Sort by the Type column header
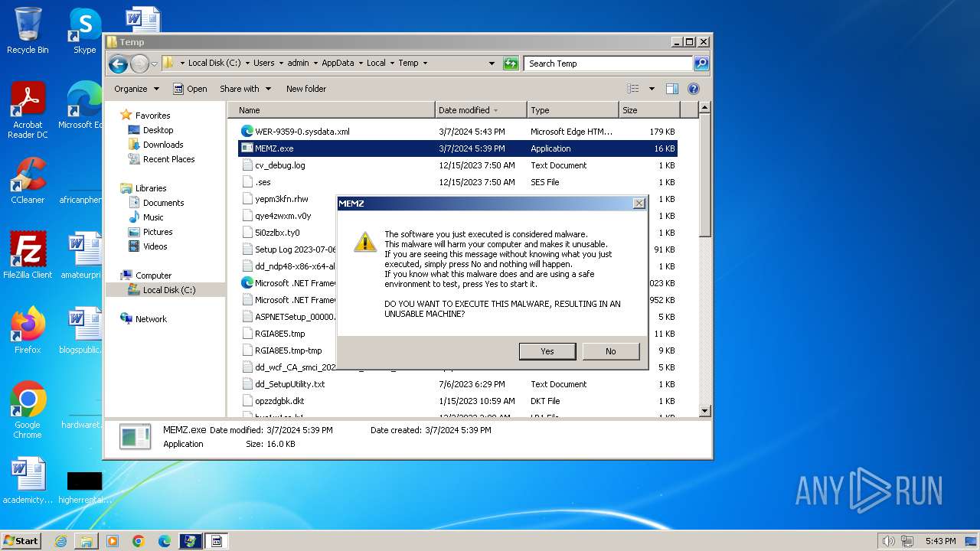The width and height of the screenshot is (980, 551). pyautogui.click(x=573, y=110)
